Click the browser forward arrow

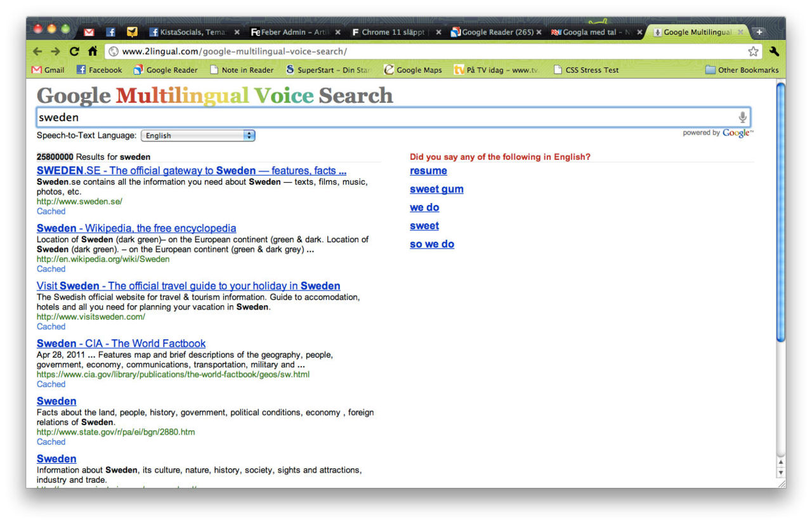(56, 51)
